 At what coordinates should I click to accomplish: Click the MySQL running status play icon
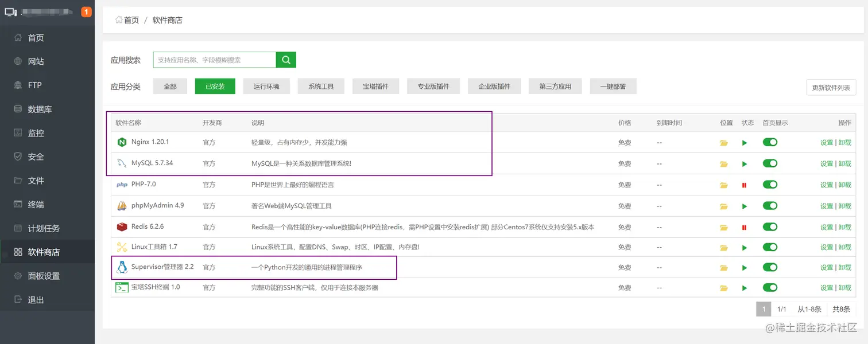[745, 164]
